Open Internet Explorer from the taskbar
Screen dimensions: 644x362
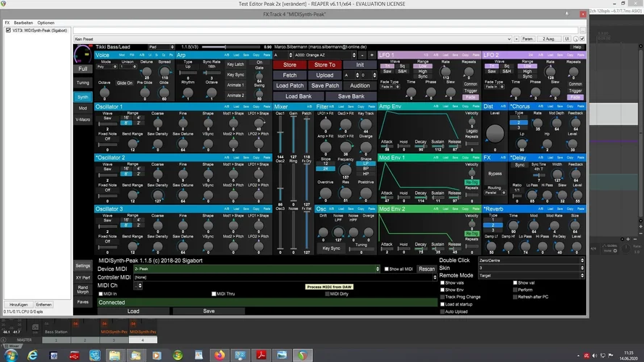[34, 355]
